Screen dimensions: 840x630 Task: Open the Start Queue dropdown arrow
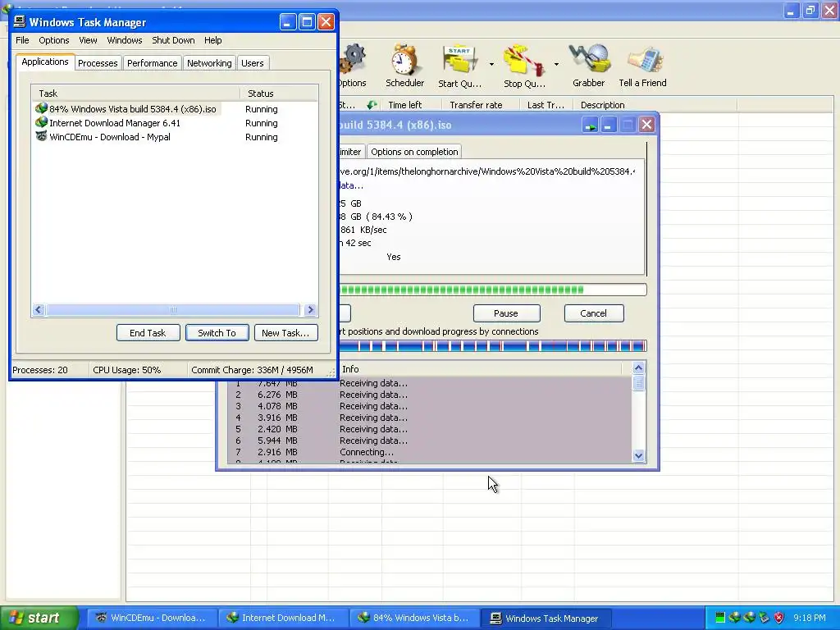(x=492, y=64)
